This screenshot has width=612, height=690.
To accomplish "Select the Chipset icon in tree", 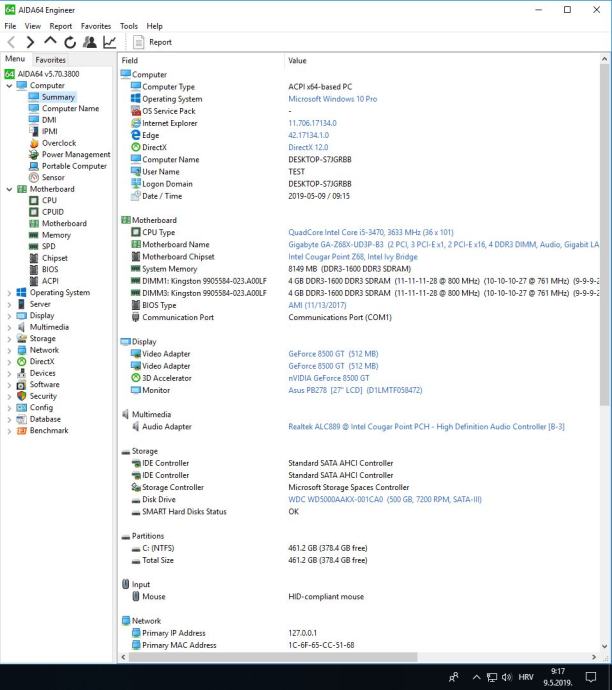I will point(34,258).
